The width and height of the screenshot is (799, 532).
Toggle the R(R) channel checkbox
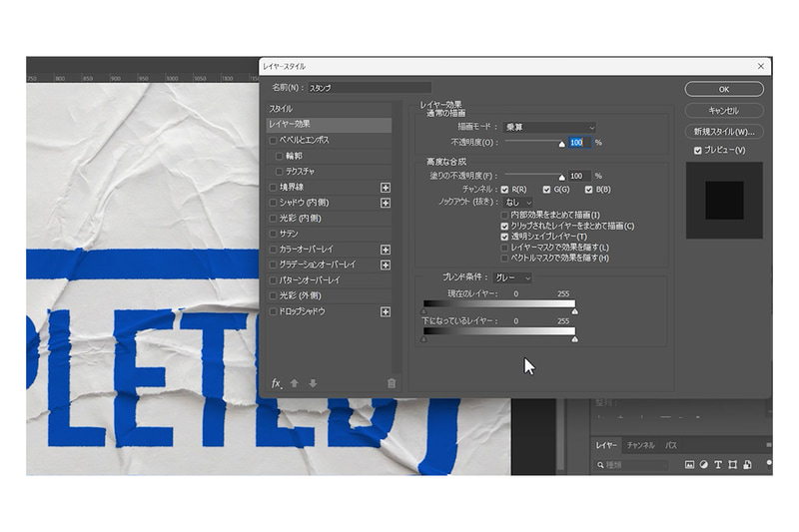click(x=504, y=190)
